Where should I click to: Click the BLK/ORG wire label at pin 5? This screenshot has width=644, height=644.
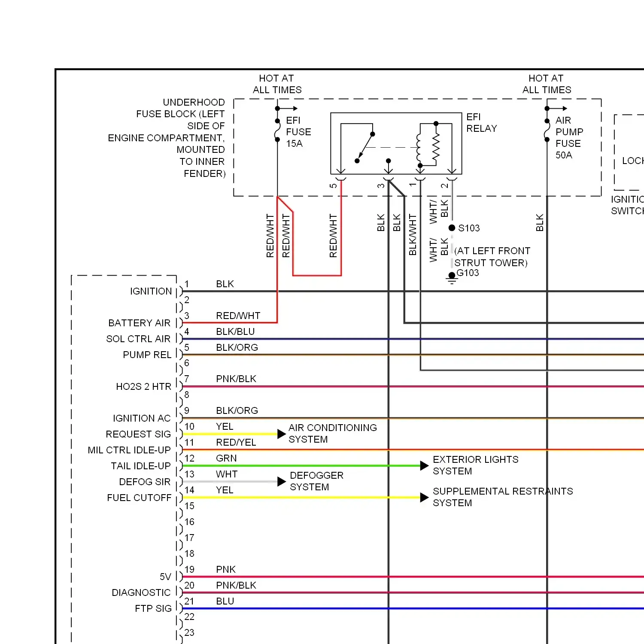pyautogui.click(x=237, y=348)
